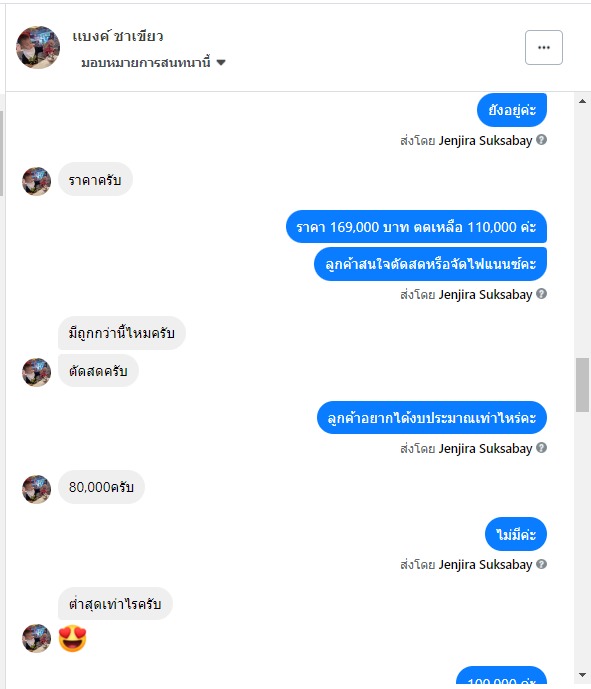
Task: Click help icon under ไฟแนนซ์ question message
Action: click(x=542, y=294)
